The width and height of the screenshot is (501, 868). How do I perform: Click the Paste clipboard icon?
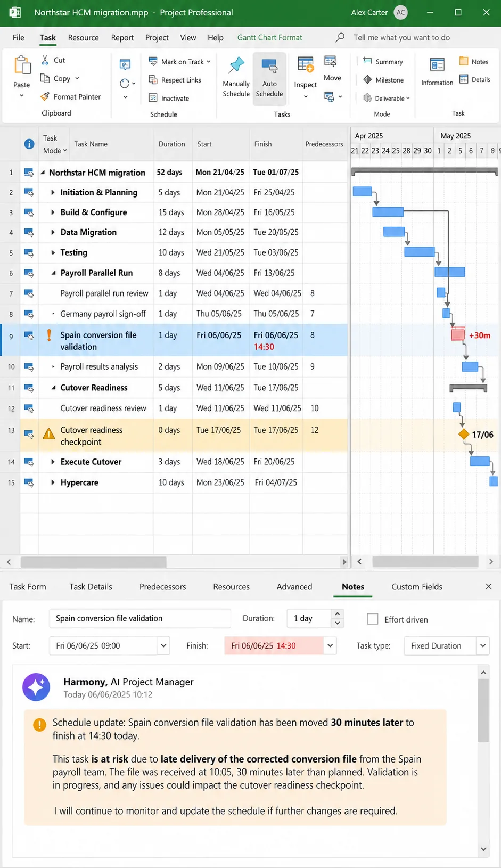pyautogui.click(x=22, y=65)
